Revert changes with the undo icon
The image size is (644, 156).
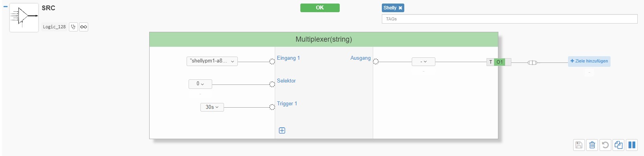[x=605, y=145]
